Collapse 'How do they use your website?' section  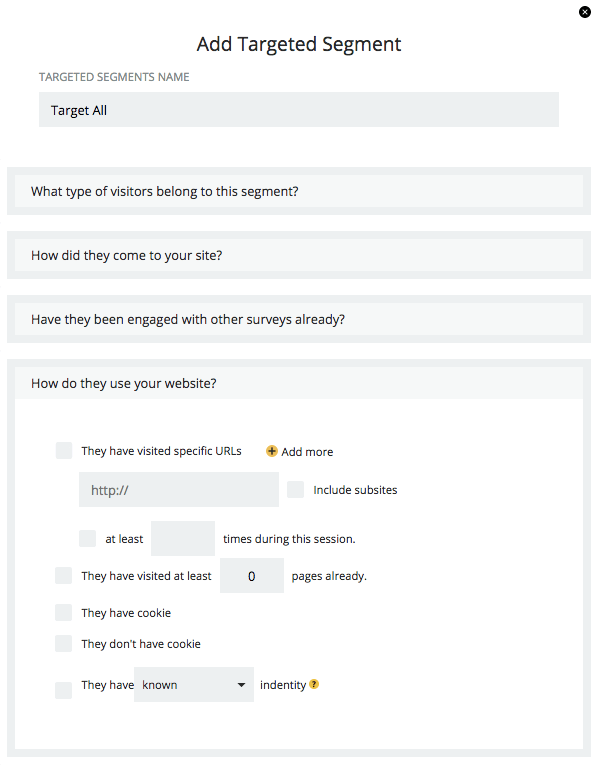point(299,383)
